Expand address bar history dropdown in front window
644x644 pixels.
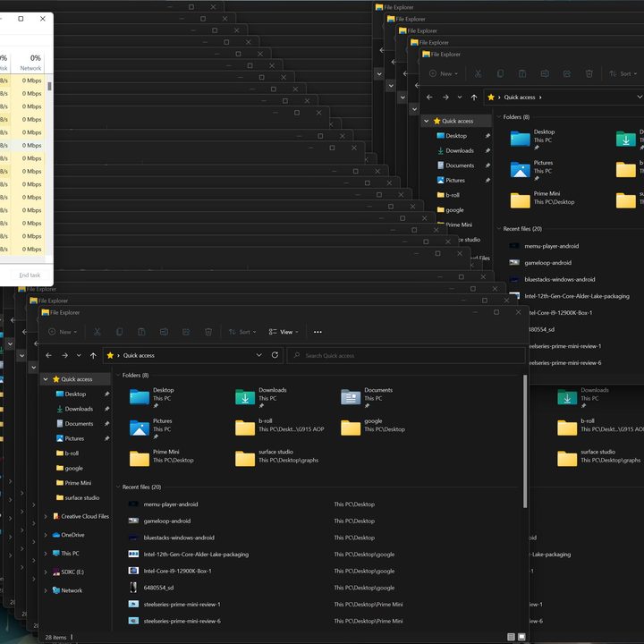[258, 355]
